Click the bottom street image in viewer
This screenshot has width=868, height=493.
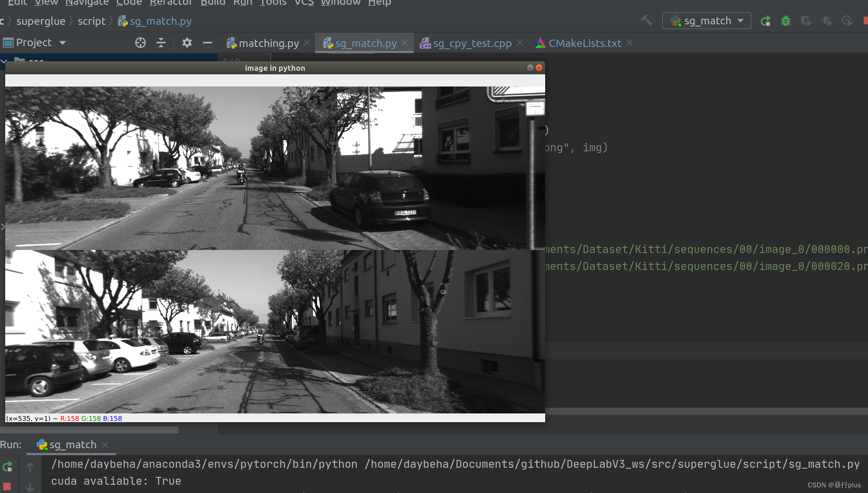pos(275,331)
